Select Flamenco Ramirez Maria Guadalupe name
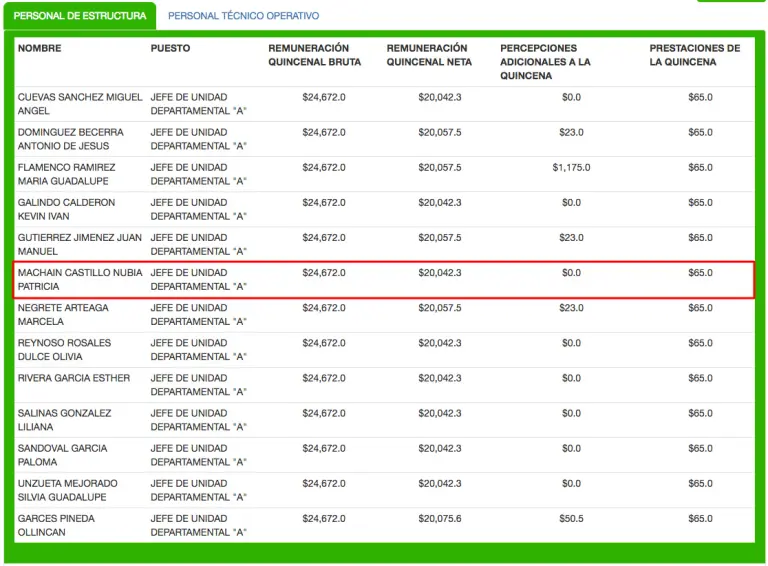The image size is (768, 566). tap(66, 174)
